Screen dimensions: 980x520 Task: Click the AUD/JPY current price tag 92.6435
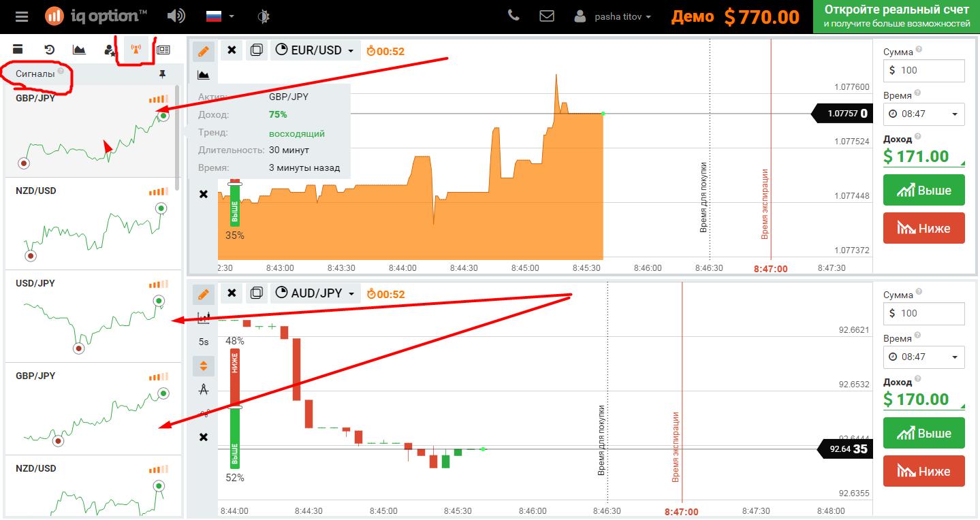pos(844,449)
